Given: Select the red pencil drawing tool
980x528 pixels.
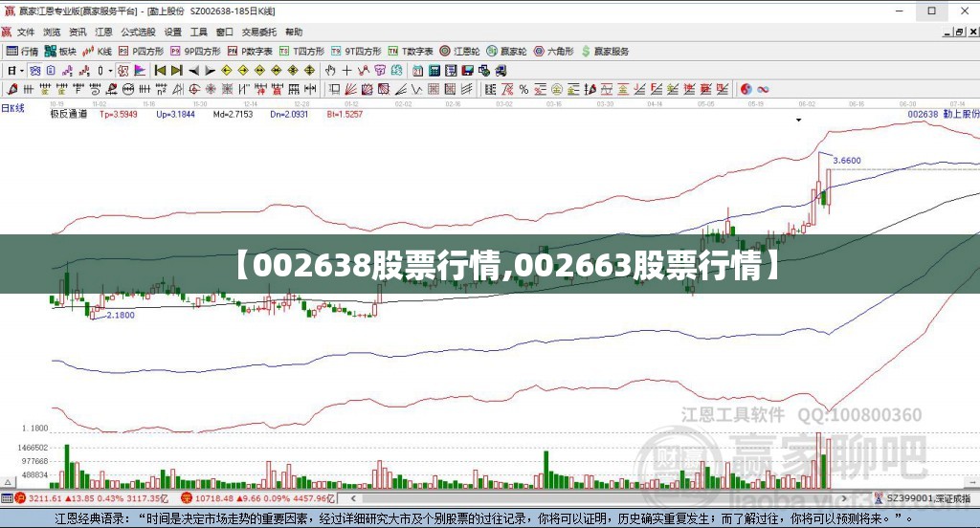Looking at the screenshot, I should 12,89.
